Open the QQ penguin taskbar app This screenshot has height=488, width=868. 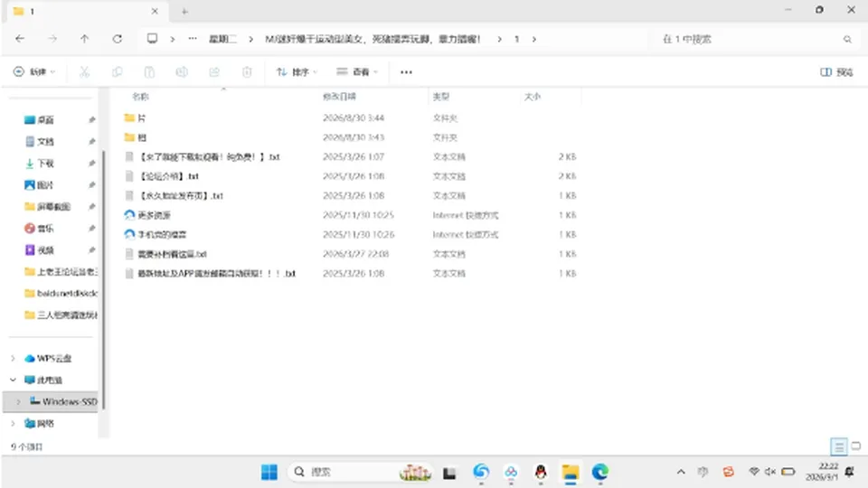(x=541, y=472)
